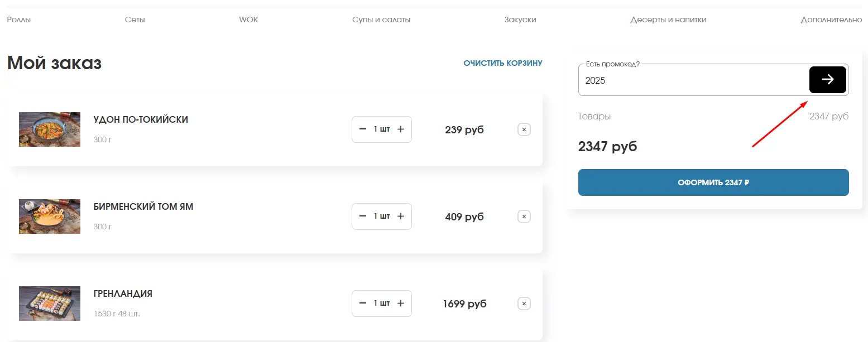Open the Удон по-токийски product photo
This screenshot has height=342, width=868.
click(x=50, y=129)
